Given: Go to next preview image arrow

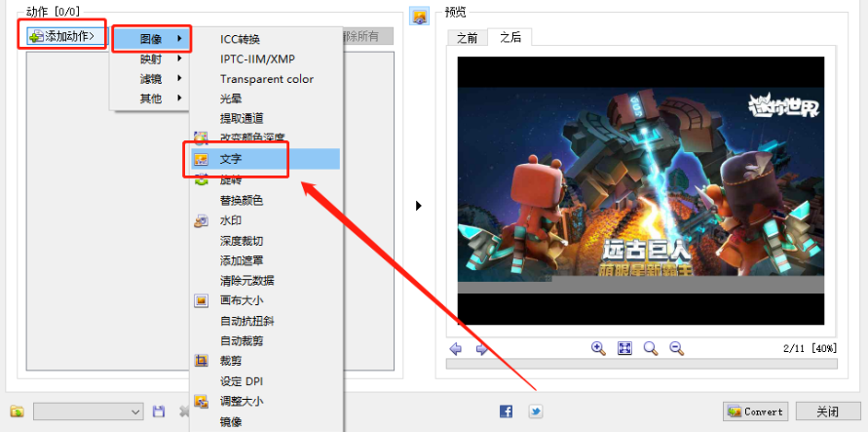Looking at the screenshot, I should point(482,349).
